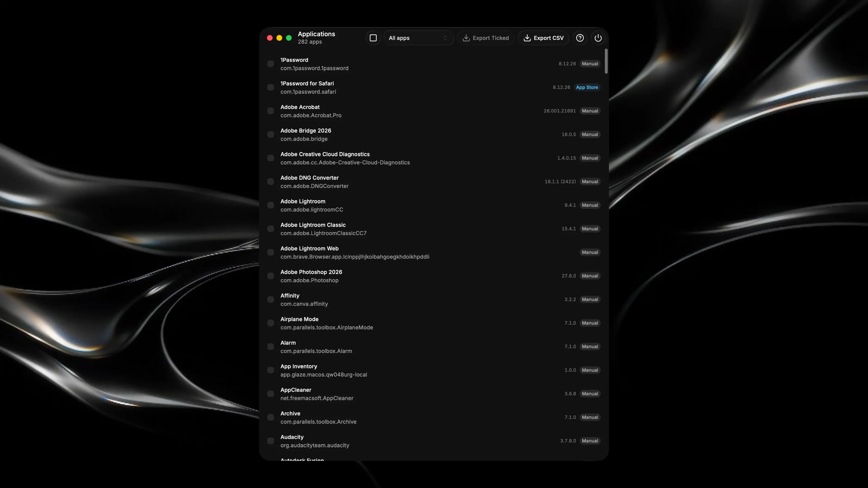
Task: Open the All apps filter dropdown
Action: pos(418,38)
